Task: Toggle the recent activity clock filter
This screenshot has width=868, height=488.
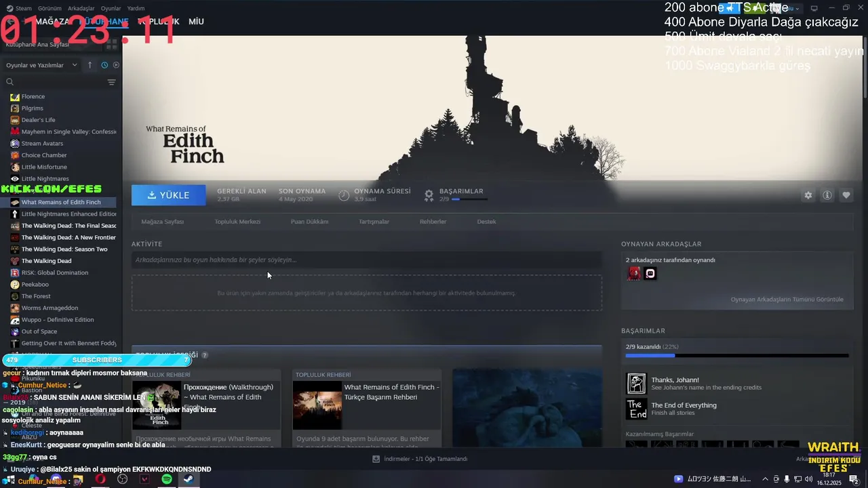Action: tap(104, 65)
